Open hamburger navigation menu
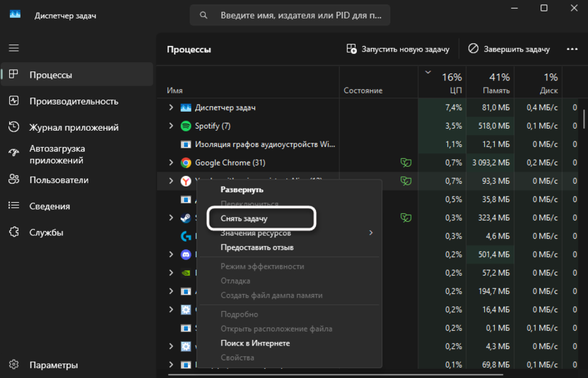588x378 pixels. (x=14, y=48)
